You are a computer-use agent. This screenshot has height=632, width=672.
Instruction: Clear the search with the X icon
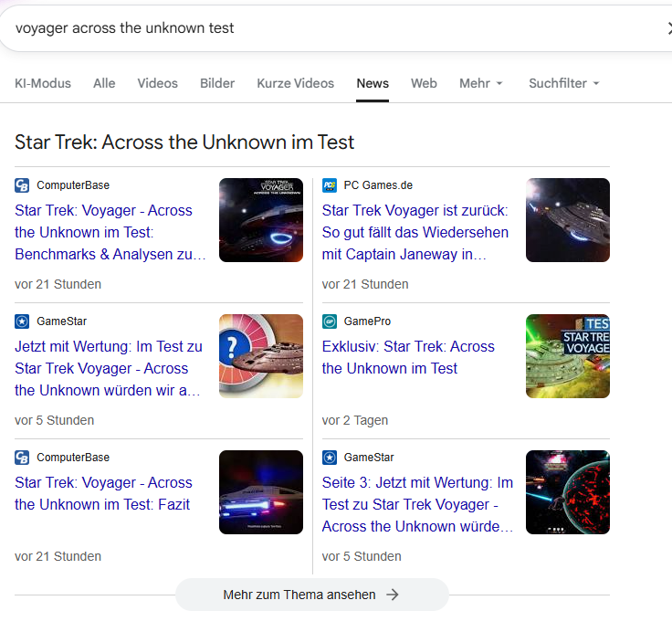(x=668, y=28)
